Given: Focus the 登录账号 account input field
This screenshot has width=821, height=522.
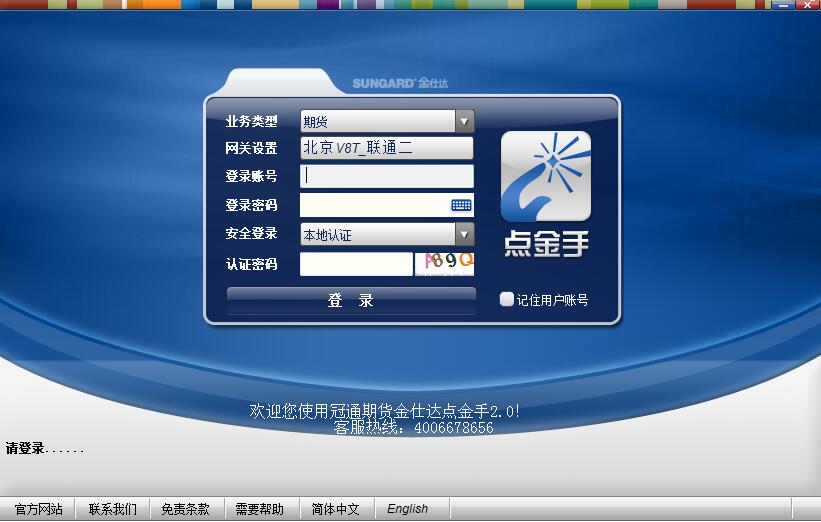Looking at the screenshot, I should 387,176.
